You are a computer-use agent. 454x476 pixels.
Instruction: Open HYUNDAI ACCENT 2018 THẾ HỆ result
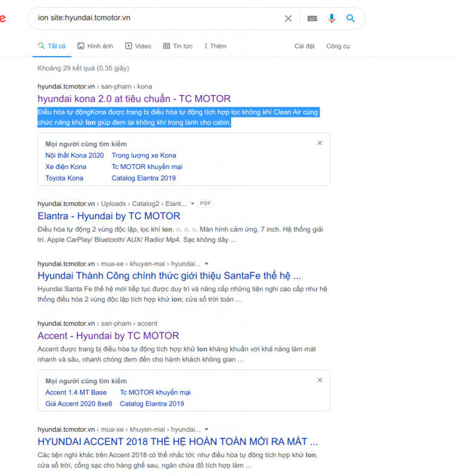(x=177, y=441)
